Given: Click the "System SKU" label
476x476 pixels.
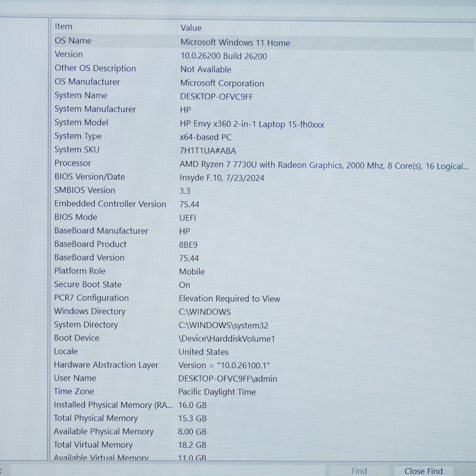Looking at the screenshot, I should 77,150.
